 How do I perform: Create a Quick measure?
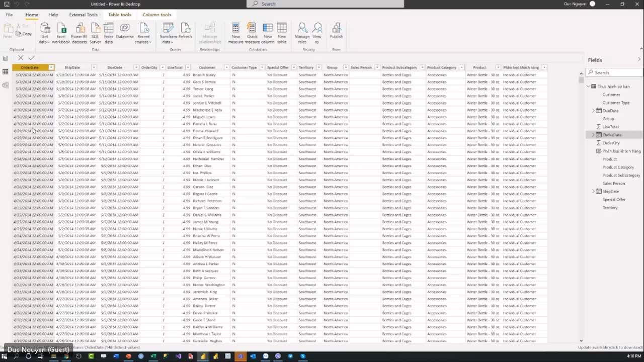point(252,33)
